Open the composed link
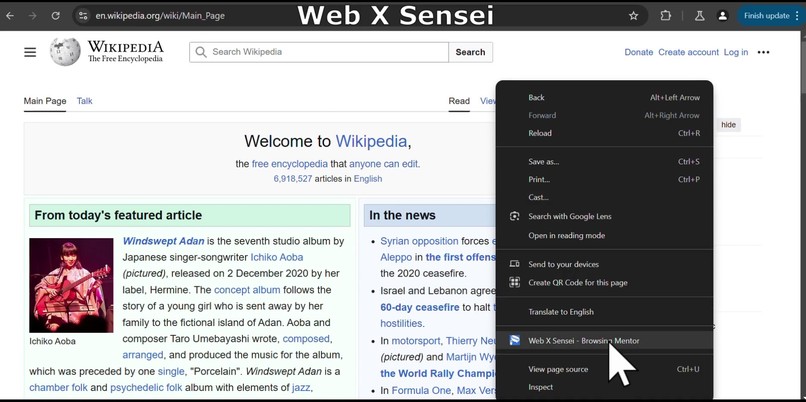The height and width of the screenshot is (402, 806). click(306, 339)
